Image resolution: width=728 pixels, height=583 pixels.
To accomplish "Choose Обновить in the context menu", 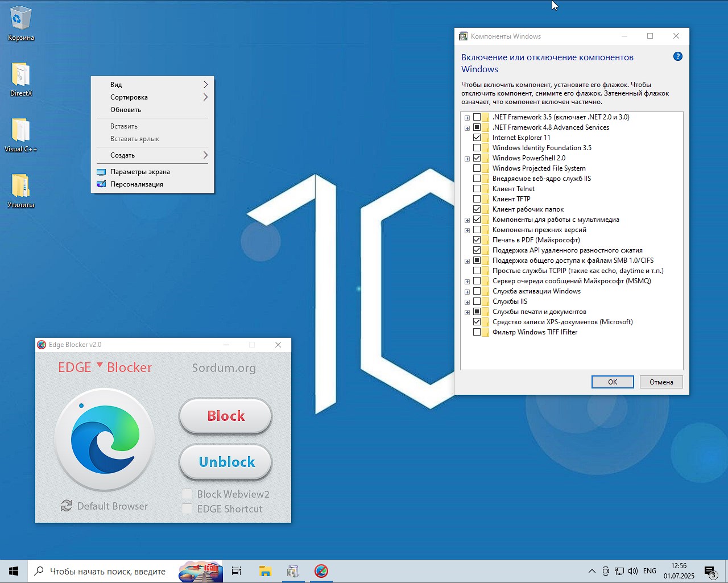I will coord(126,110).
